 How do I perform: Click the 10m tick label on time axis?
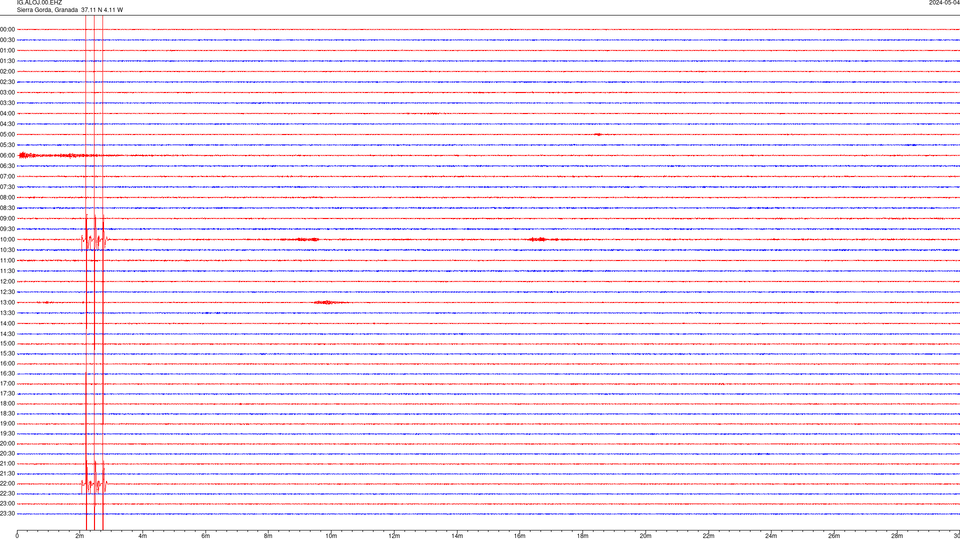tap(331, 536)
